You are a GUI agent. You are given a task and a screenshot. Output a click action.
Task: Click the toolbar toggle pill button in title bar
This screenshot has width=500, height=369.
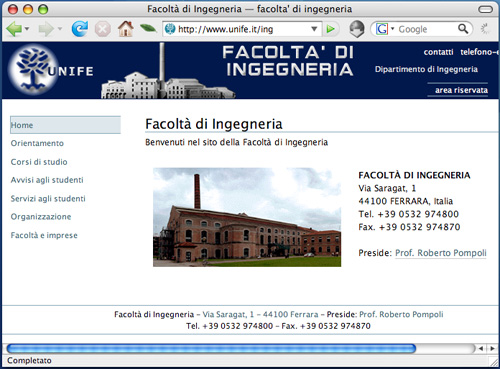(485, 9)
